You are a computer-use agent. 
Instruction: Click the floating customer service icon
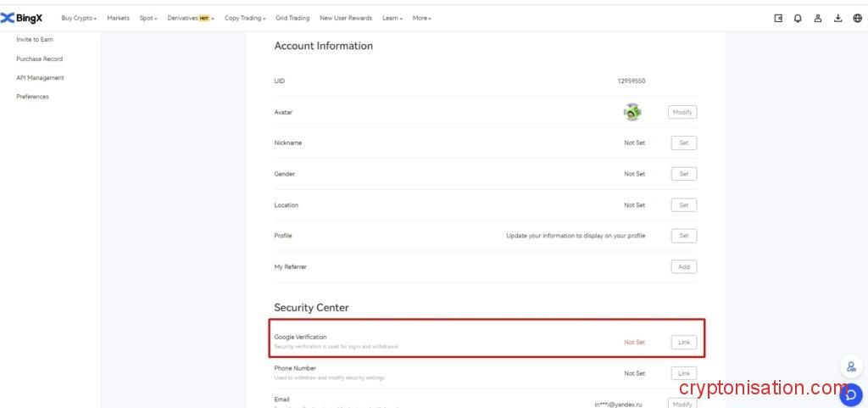coord(850,367)
